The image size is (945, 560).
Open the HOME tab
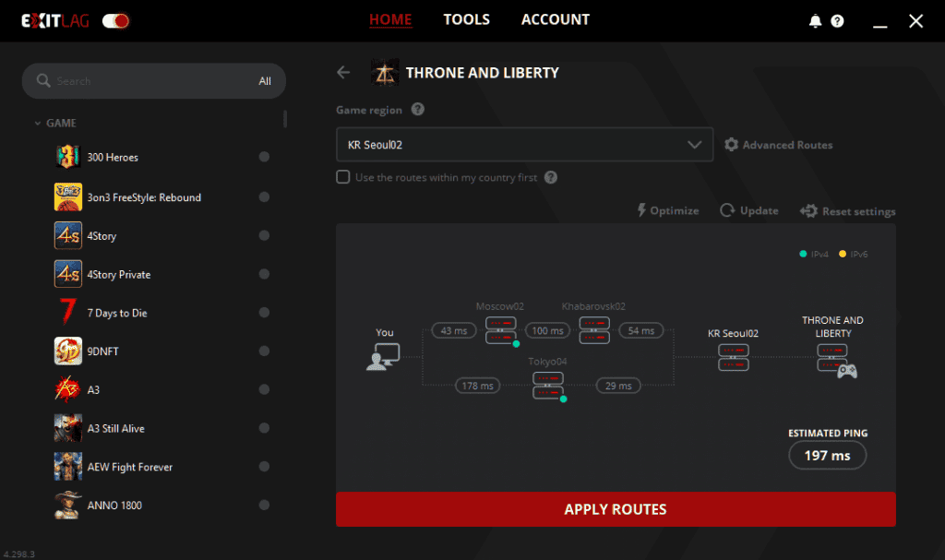[x=390, y=20]
